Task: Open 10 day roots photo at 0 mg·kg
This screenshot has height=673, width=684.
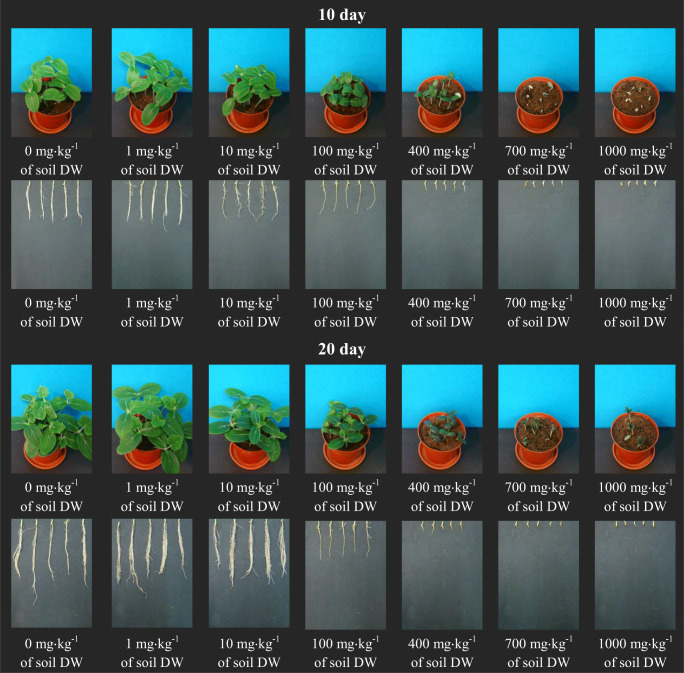Action: pos(51,235)
